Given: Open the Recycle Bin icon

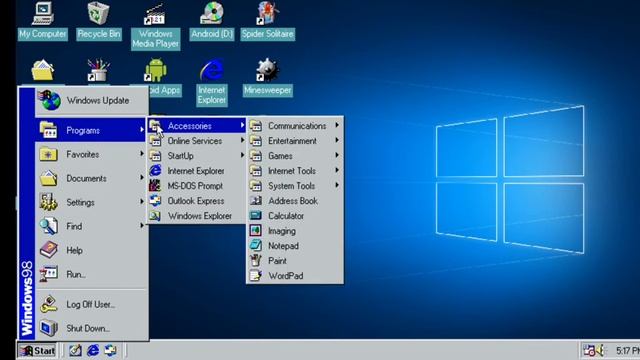Looking at the screenshot, I should tap(98, 20).
